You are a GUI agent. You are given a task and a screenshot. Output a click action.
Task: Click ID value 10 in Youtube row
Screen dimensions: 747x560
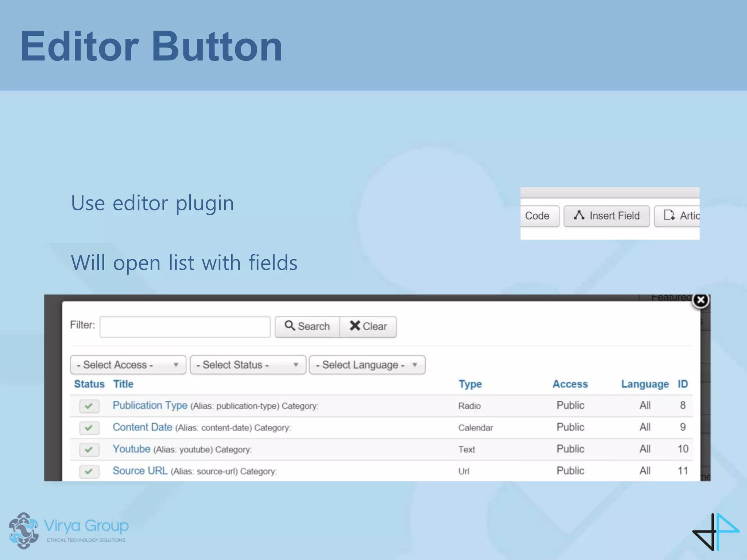click(x=683, y=449)
